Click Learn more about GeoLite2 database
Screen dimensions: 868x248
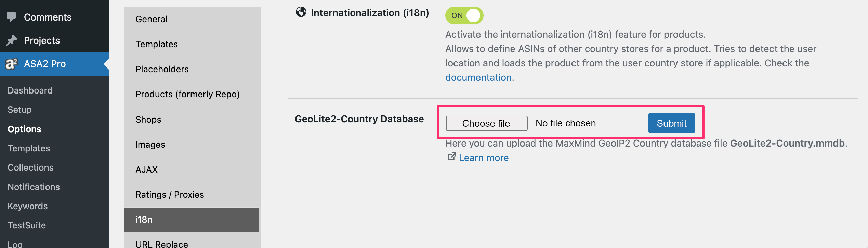484,158
